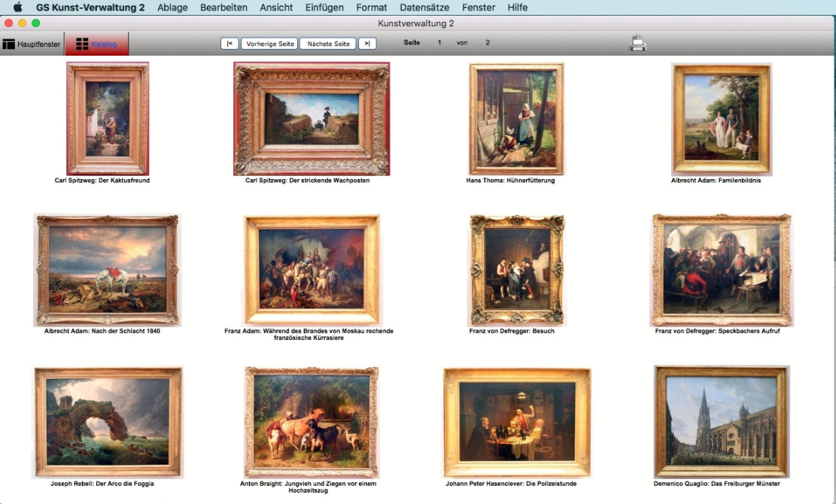Viewport: 836px width, 504px height.
Task: Select the current page number field
Action: 439,43
